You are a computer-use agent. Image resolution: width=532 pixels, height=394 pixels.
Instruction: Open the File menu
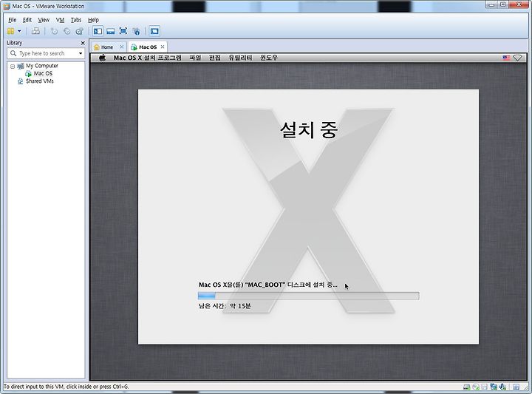[13, 20]
